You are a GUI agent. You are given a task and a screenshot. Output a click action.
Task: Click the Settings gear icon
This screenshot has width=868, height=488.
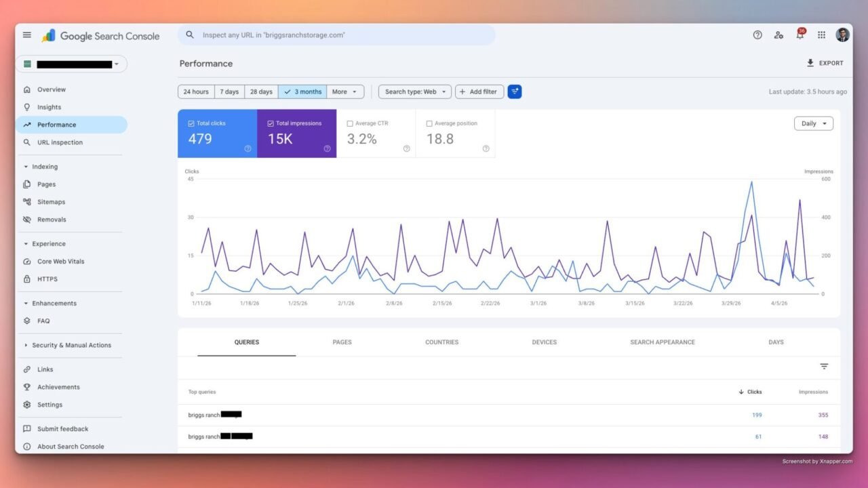(x=27, y=405)
